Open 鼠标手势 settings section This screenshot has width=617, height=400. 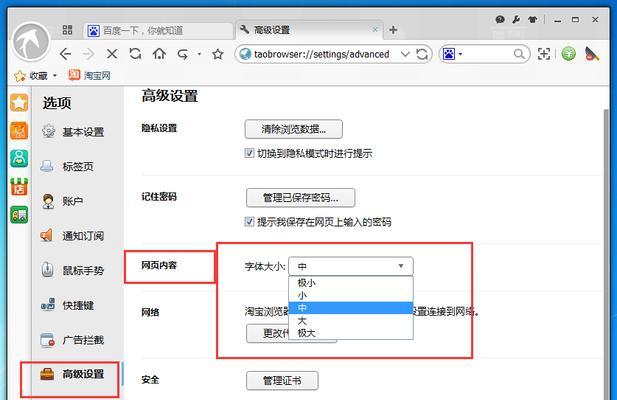click(73, 270)
